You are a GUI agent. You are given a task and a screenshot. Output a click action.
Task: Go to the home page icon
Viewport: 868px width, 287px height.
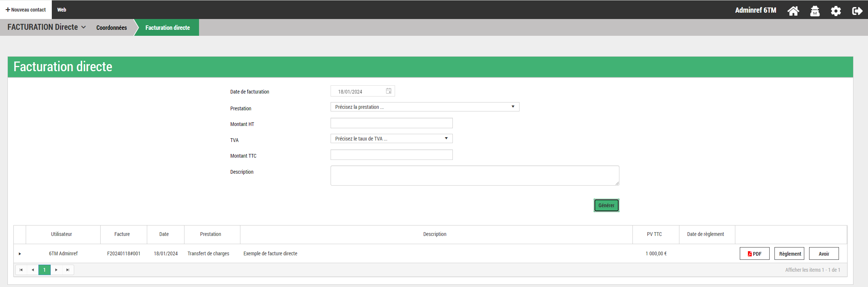793,11
